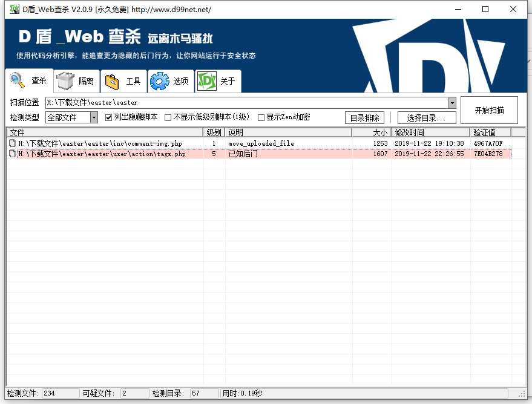Click the magnifier icon on 查杀 tab
The width and height of the screenshot is (532, 404).
17,80
